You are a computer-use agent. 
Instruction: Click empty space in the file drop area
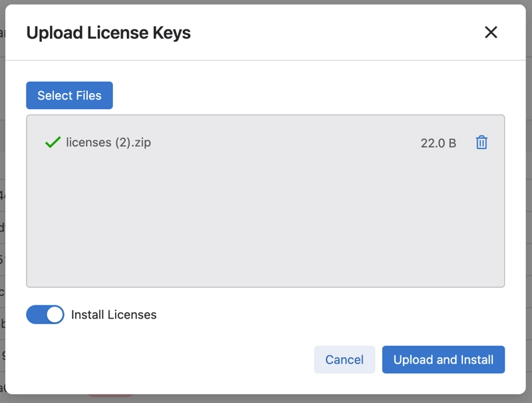[265, 226]
